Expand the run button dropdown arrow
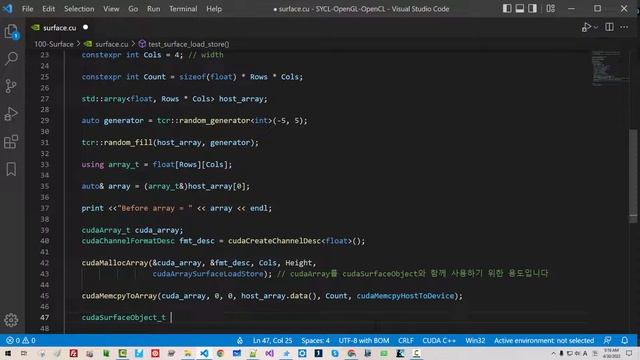This screenshot has width=640, height=360. [596, 27]
